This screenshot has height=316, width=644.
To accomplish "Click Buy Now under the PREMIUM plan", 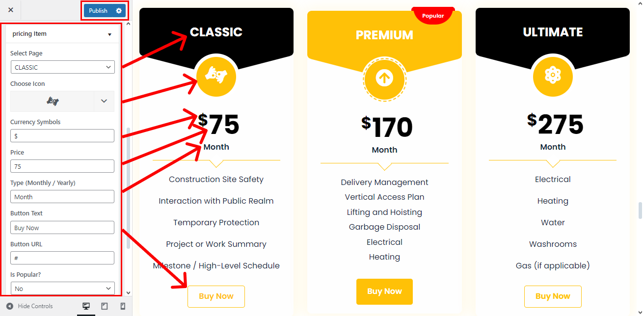I will click(x=384, y=291).
